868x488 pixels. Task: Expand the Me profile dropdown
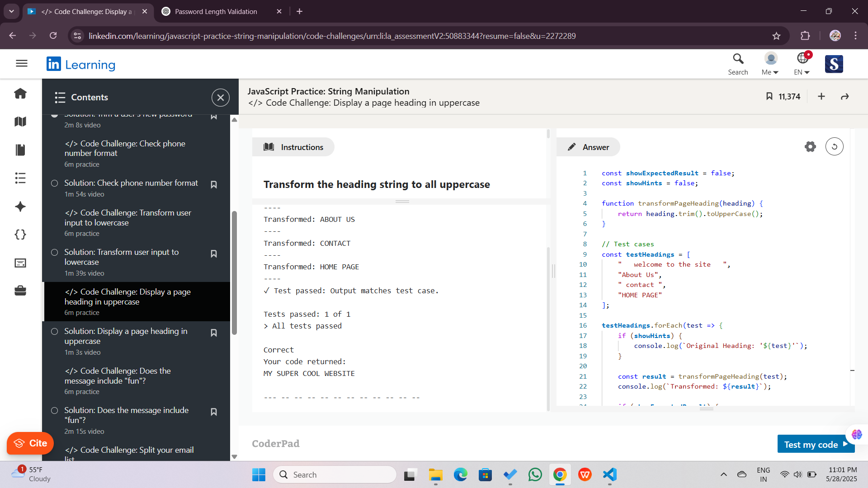[770, 64]
